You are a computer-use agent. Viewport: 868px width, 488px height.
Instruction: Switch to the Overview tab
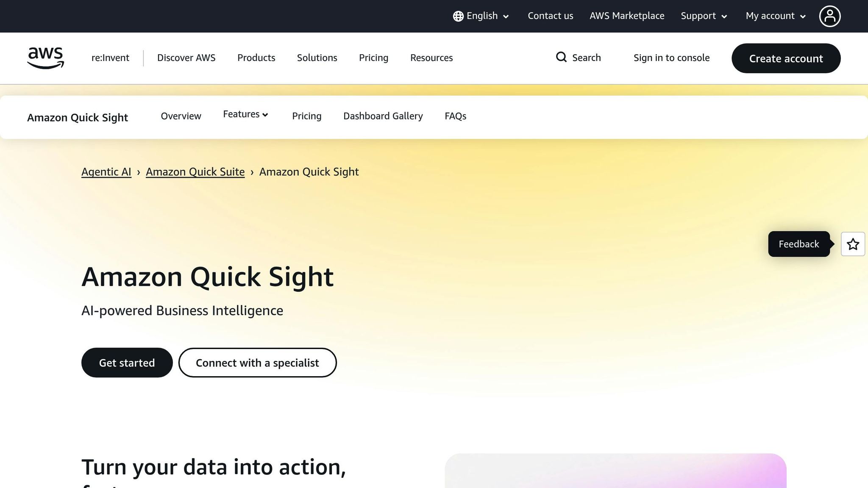tap(181, 116)
